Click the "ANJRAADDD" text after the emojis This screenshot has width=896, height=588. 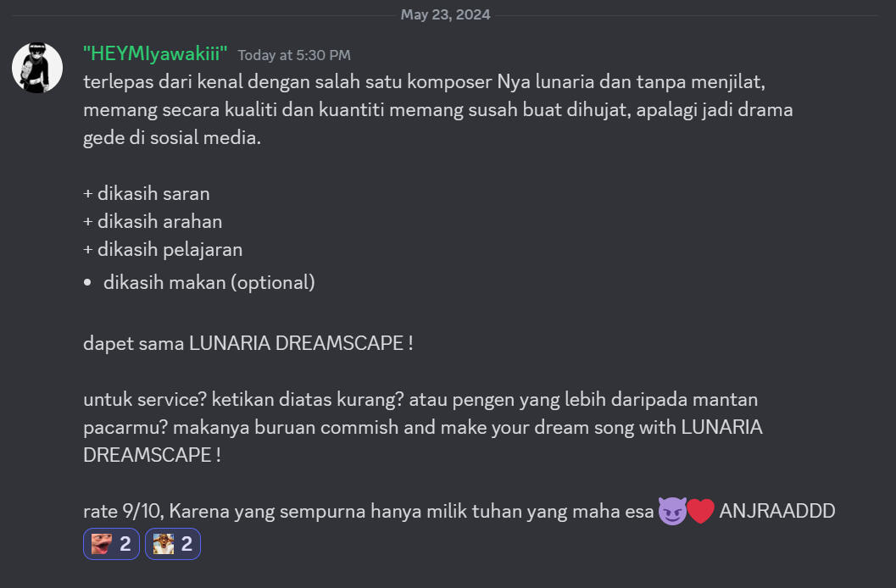777,511
